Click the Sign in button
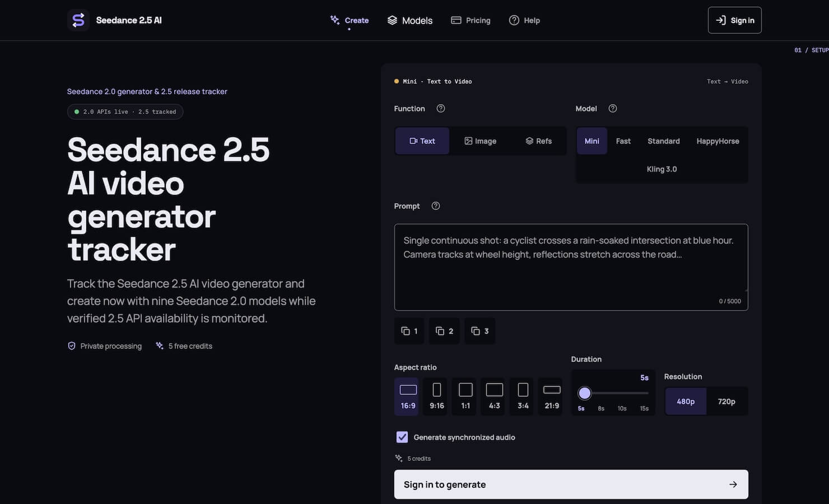Viewport: 829px width, 504px height. 735,20
